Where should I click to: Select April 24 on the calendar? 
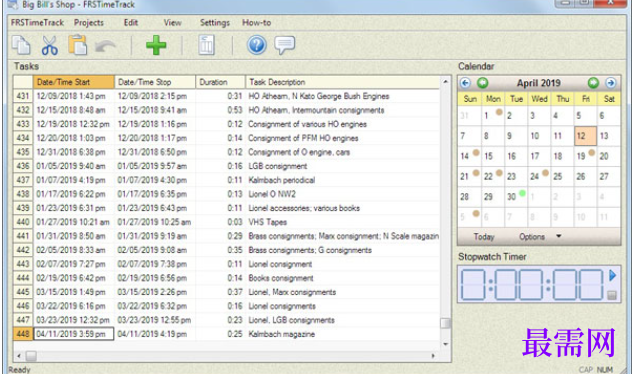[x=539, y=176]
